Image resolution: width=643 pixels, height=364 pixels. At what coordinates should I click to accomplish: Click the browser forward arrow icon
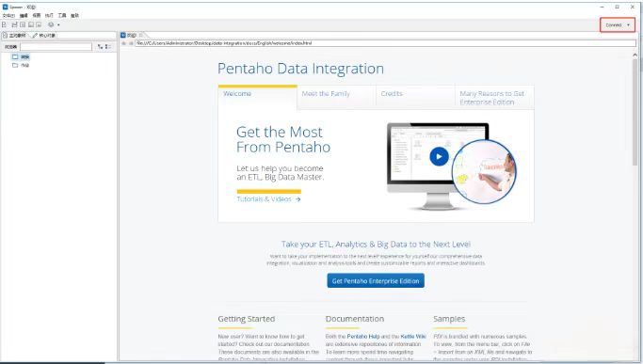coord(131,43)
